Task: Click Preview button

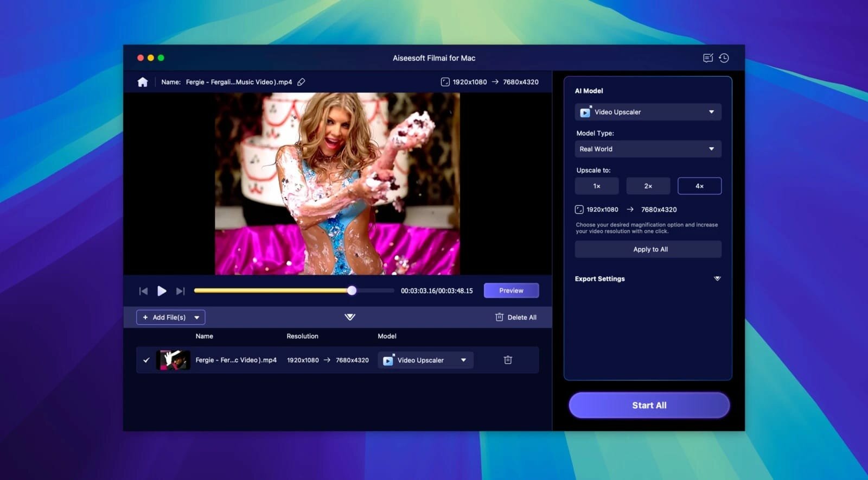Action: pos(511,290)
